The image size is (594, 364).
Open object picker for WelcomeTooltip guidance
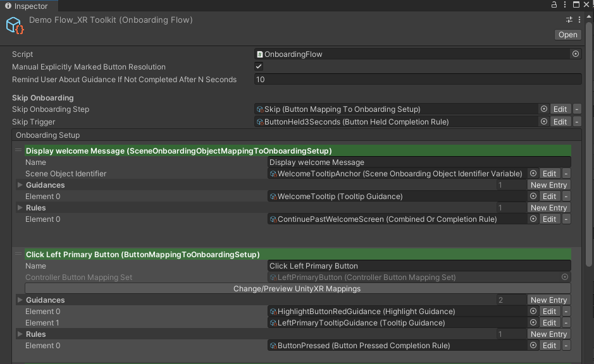click(x=533, y=196)
